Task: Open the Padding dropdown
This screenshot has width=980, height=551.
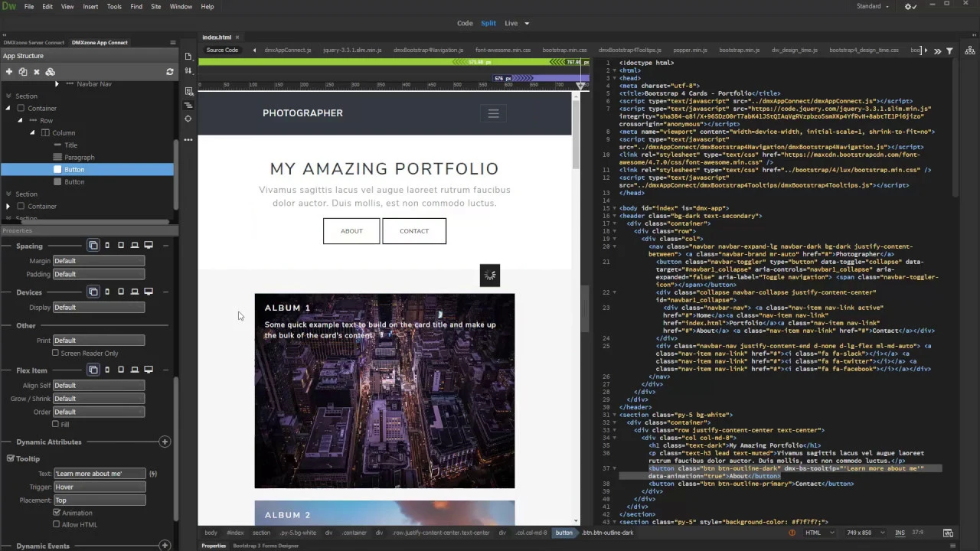Action: pos(99,274)
